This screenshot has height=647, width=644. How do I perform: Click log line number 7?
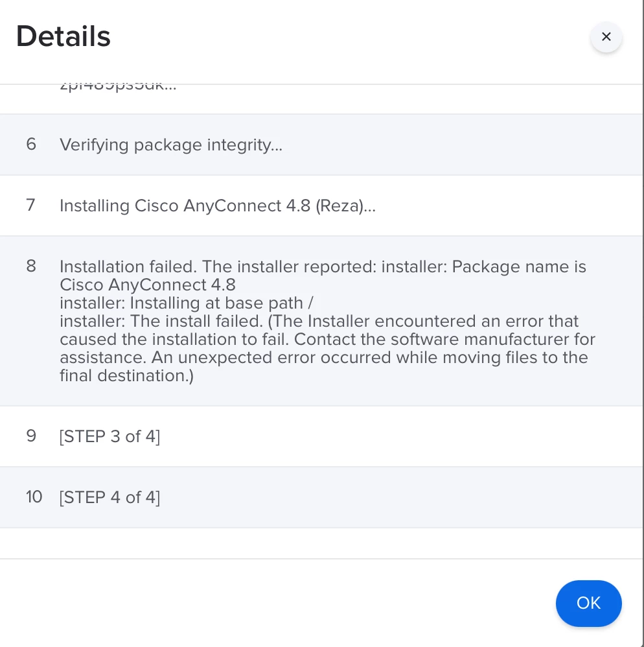[30, 205]
